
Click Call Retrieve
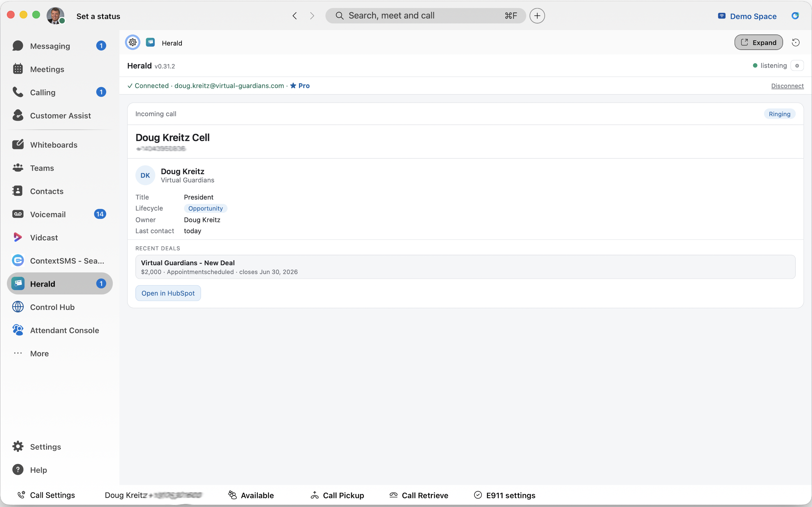[419, 495]
